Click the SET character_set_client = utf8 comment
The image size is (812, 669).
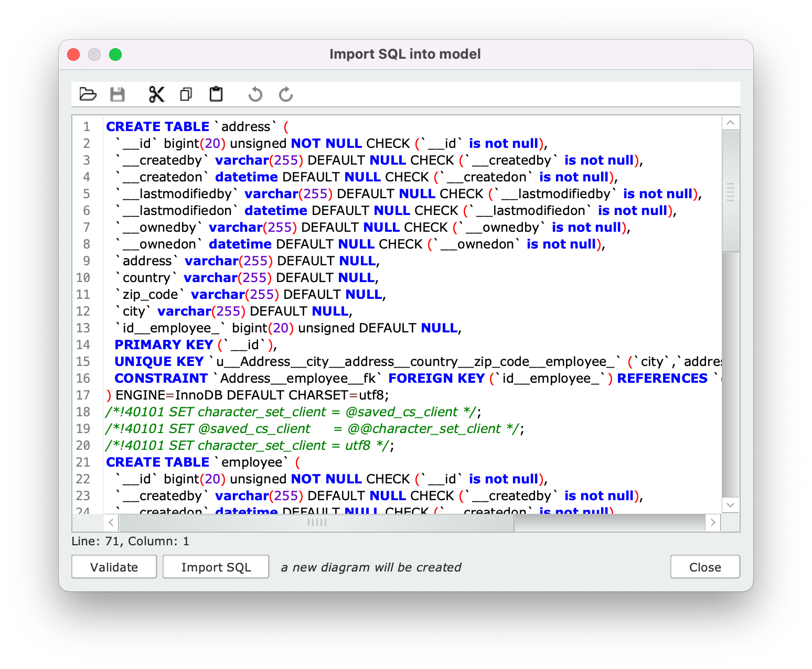click(250, 446)
